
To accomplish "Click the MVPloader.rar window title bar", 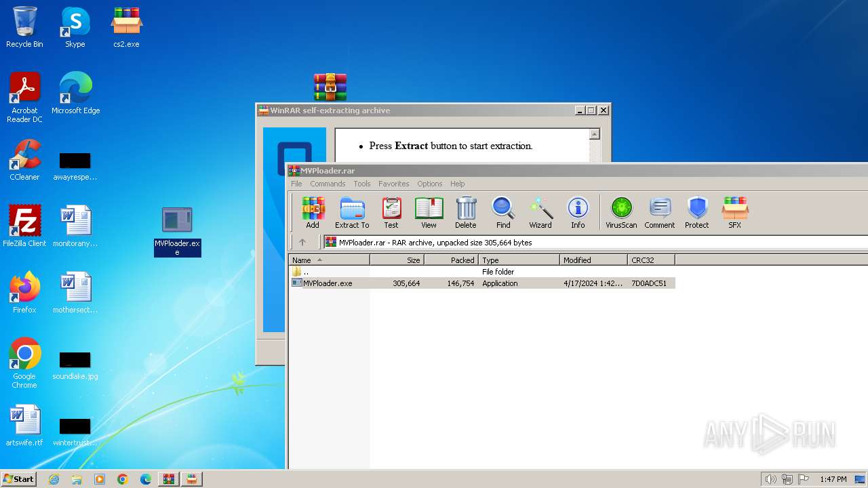I will tap(576, 171).
